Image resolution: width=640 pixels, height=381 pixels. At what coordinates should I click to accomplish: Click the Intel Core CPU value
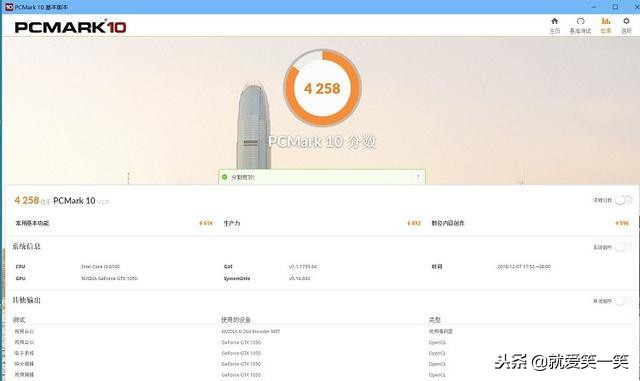point(100,267)
